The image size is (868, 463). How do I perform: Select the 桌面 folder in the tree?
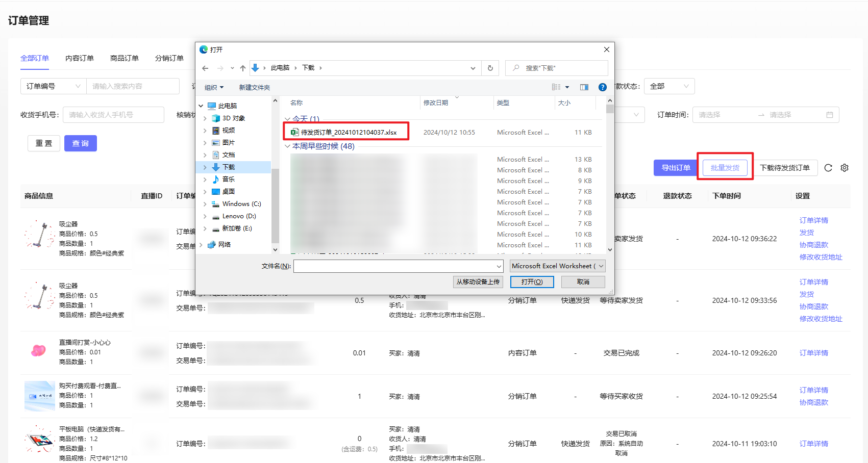click(x=228, y=192)
